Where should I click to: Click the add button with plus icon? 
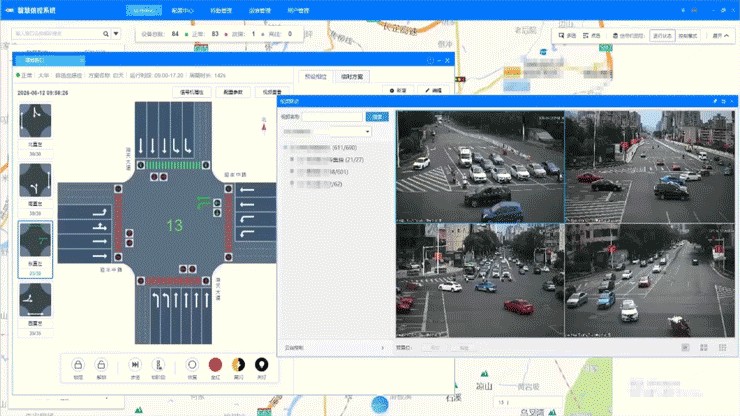point(398,90)
